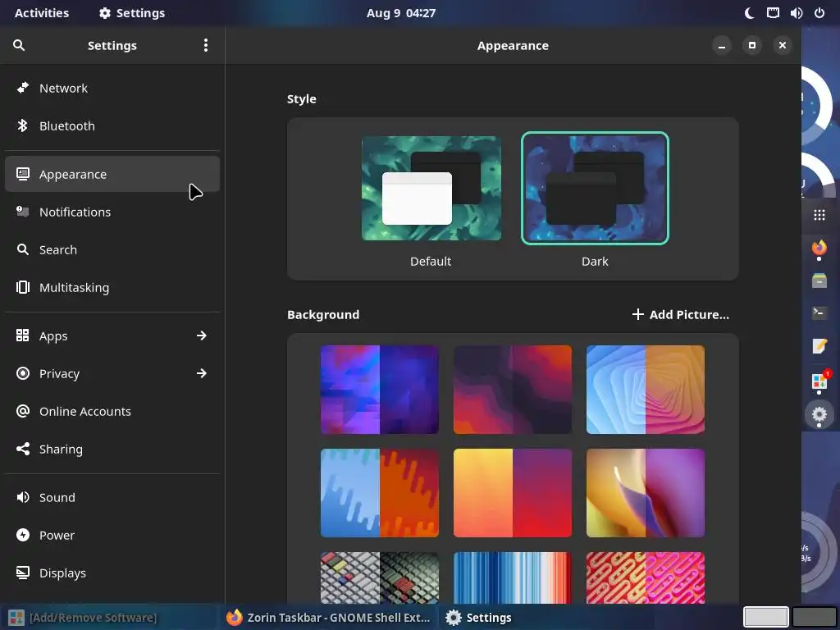Image resolution: width=840 pixels, height=630 pixels.
Task: Choose the blue-purple geometric wallpaper
Action: 379,390
